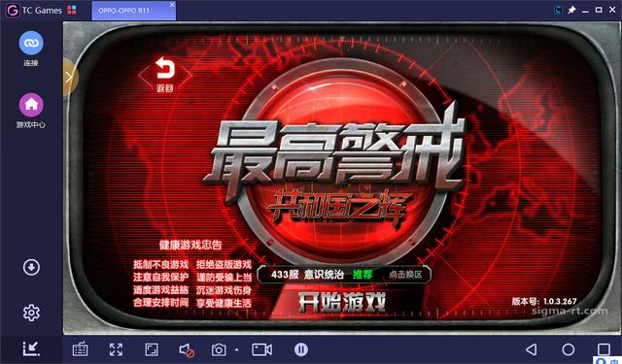
Task: Toggle the muted speaker icon
Action: (x=187, y=350)
